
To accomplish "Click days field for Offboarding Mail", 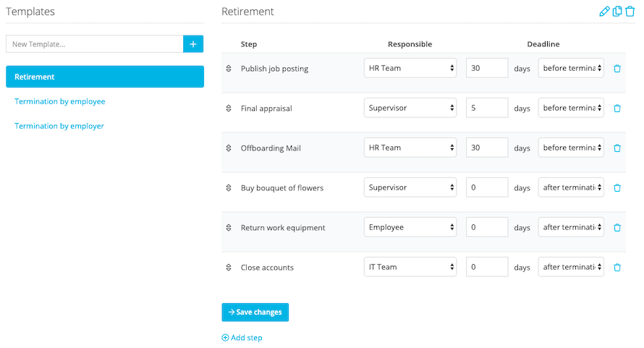I will pyautogui.click(x=487, y=148).
